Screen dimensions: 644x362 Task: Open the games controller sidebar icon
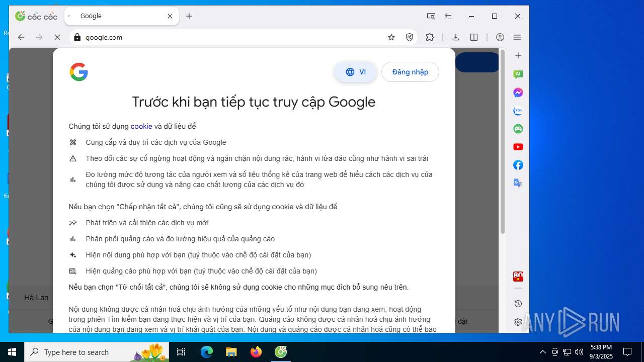click(518, 129)
